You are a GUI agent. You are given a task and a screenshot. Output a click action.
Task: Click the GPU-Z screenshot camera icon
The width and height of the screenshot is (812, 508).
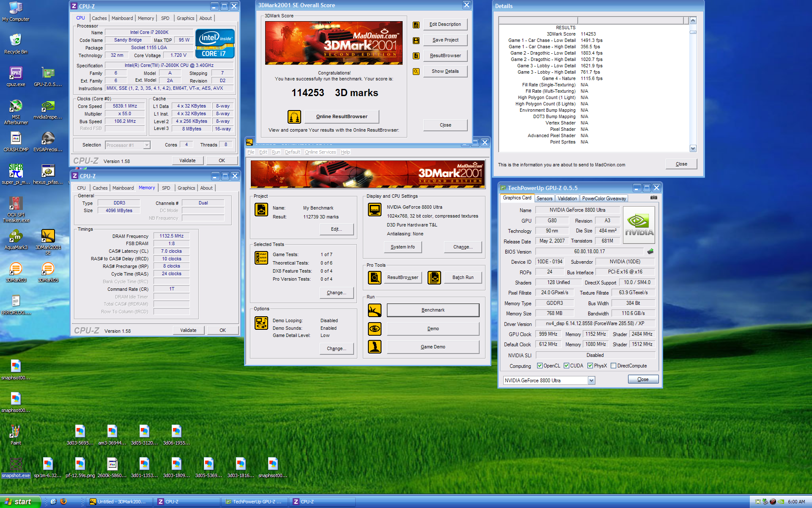[x=654, y=198]
